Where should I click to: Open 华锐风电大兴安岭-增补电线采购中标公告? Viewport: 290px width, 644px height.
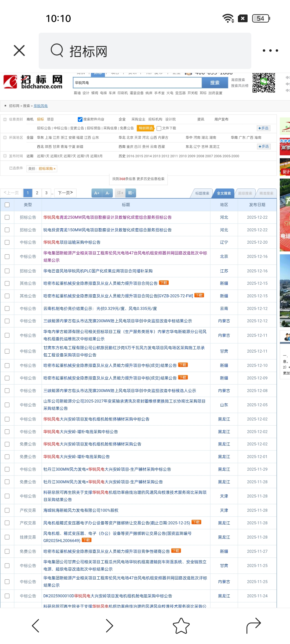click(81, 432)
